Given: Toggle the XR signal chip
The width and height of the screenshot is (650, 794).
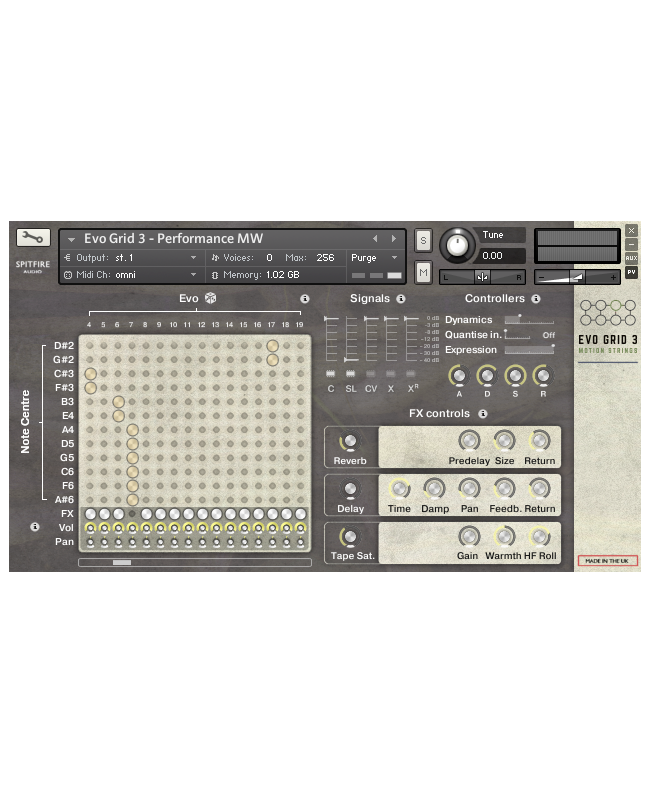Looking at the screenshot, I should [411, 374].
